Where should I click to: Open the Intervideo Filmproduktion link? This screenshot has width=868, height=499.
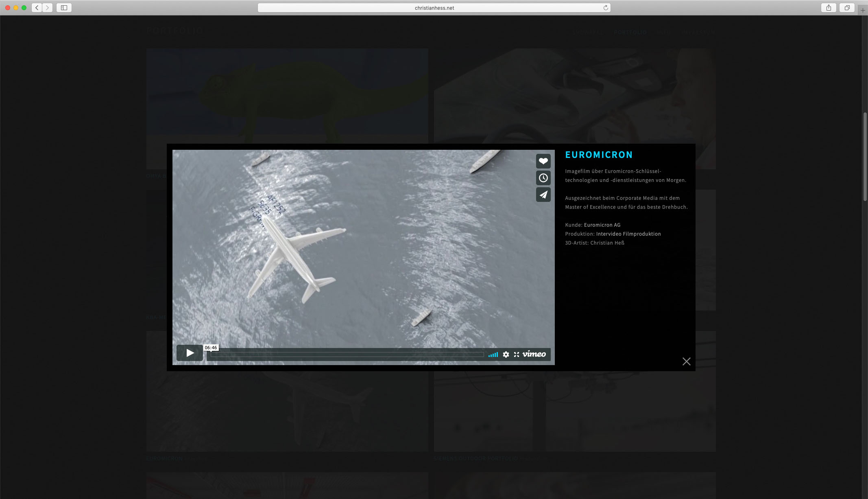[628, 234]
